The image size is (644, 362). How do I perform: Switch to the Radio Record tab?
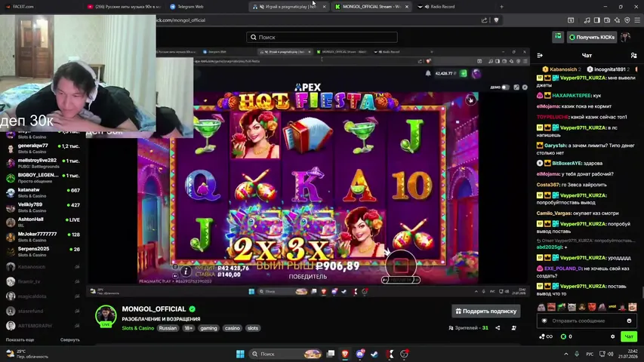(439, 7)
